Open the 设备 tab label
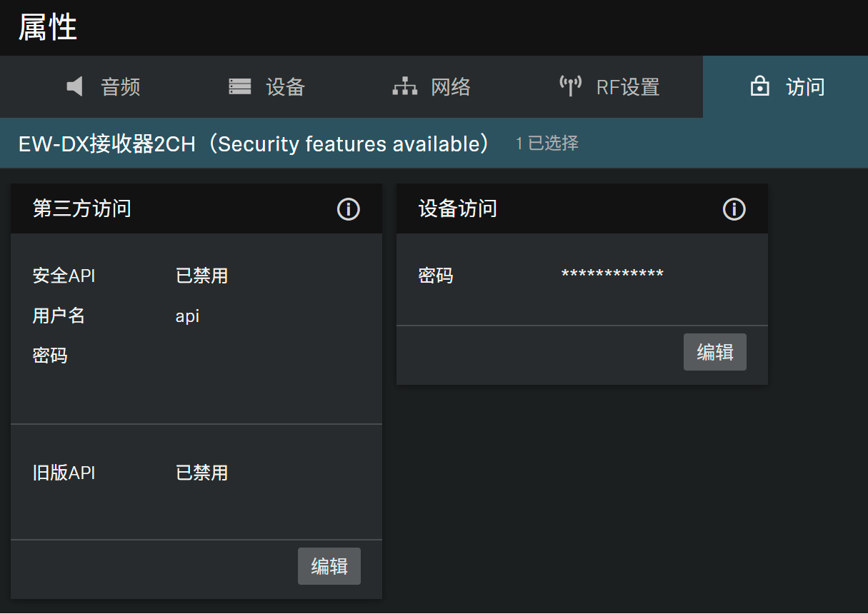Screen dimensions: 868x614 coord(285,87)
